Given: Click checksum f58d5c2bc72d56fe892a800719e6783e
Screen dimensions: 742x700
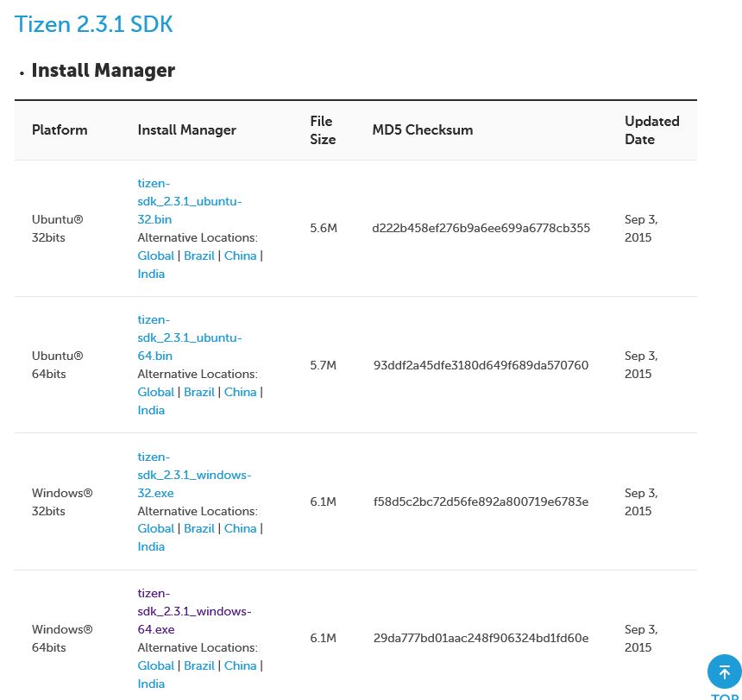Looking at the screenshot, I should (x=481, y=501).
